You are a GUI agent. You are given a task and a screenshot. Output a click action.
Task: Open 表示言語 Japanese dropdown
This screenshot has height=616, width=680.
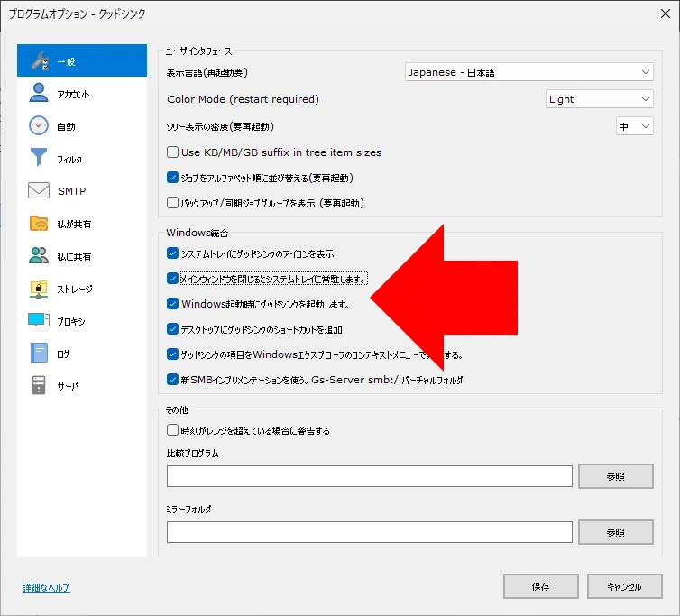(529, 72)
